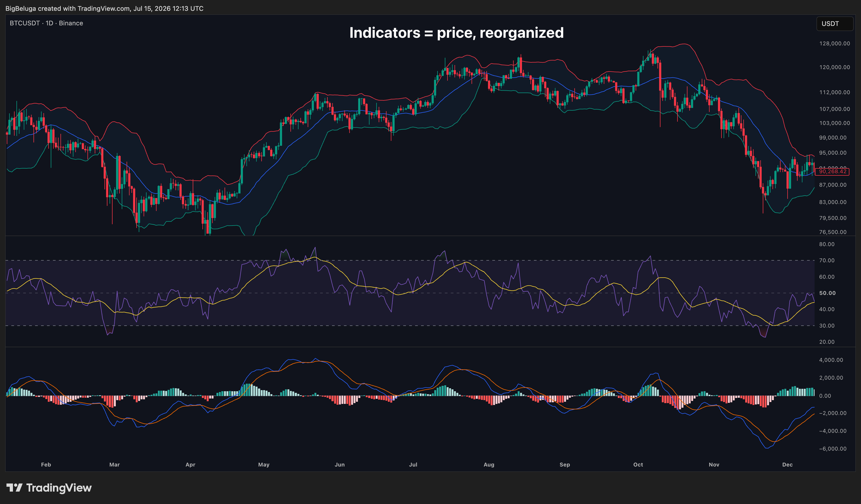861x504 pixels.
Task: Click the Jun label on time axis
Action: [340, 465]
